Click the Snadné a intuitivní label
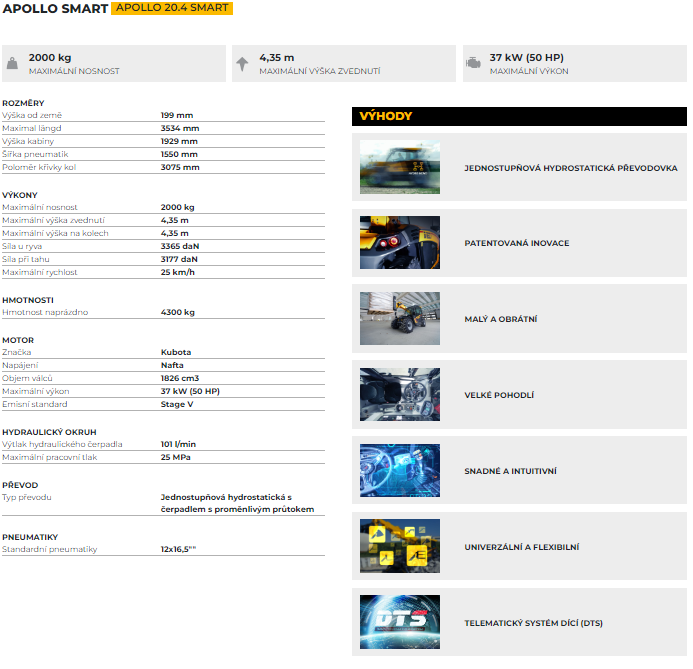The height and width of the screenshot is (669, 693). 510,471
